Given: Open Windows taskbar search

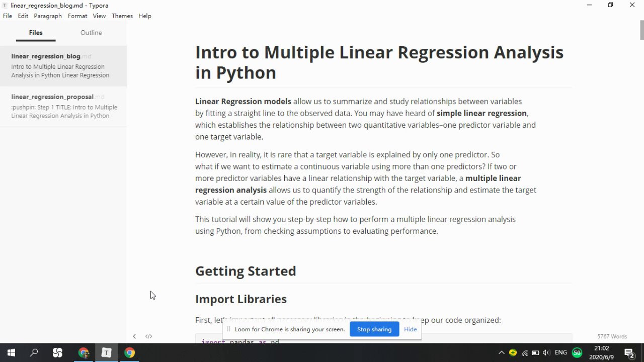Looking at the screenshot, I should pos(34,352).
